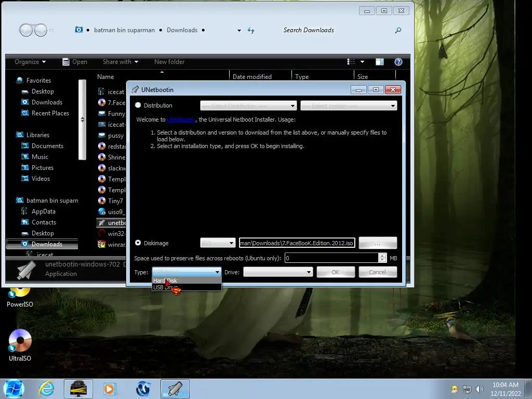Open Documents library
This screenshot has height=399, width=532.
(x=47, y=146)
